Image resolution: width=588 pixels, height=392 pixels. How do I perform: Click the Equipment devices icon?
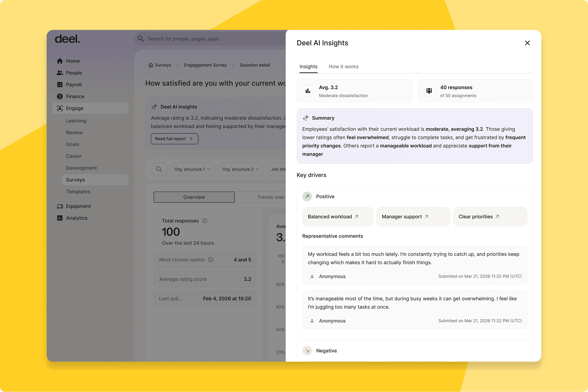coord(60,206)
